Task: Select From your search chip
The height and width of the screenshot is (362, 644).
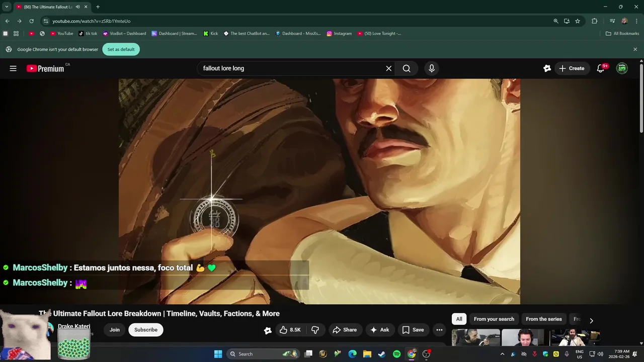Action: [494, 319]
